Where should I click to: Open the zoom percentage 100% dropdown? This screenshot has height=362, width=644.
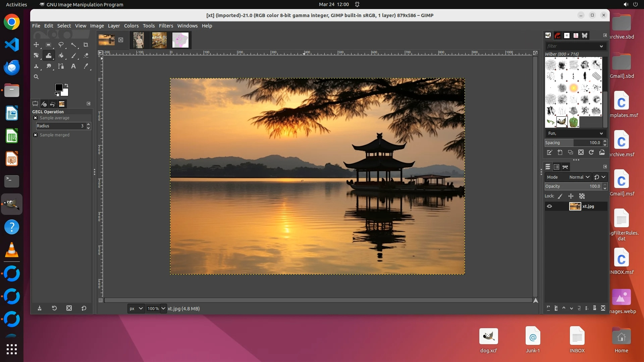[x=163, y=308]
